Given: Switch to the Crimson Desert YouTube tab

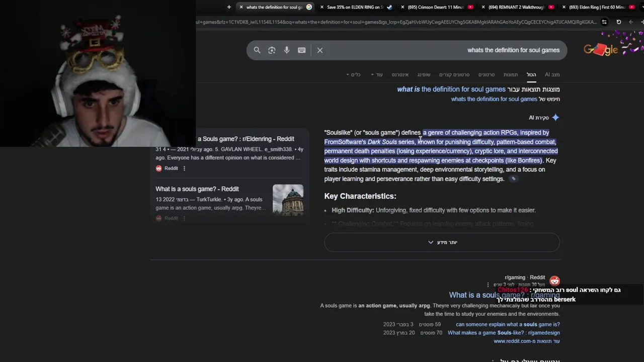Looking at the screenshot, I should [x=436, y=7].
